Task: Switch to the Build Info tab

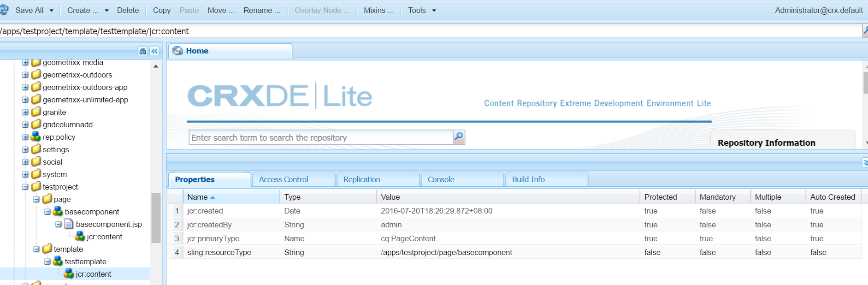Action: pos(547,179)
